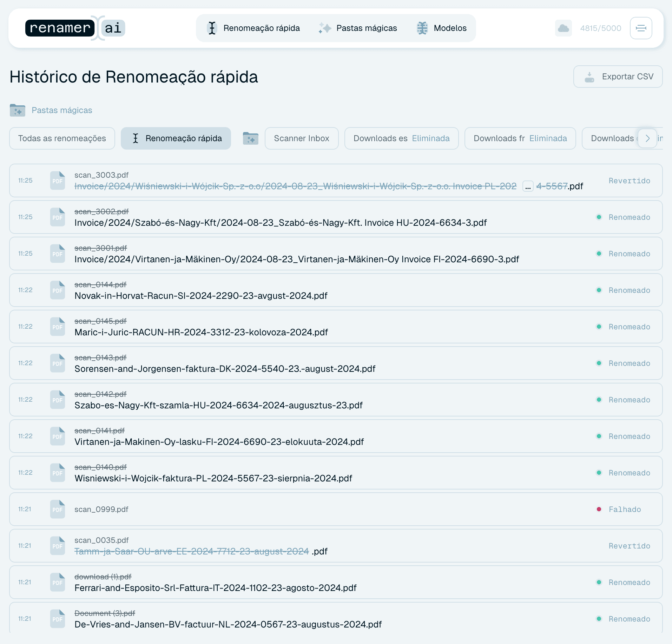
Task: Click the Falhado status of scan_0999.pdf
Action: tap(625, 509)
